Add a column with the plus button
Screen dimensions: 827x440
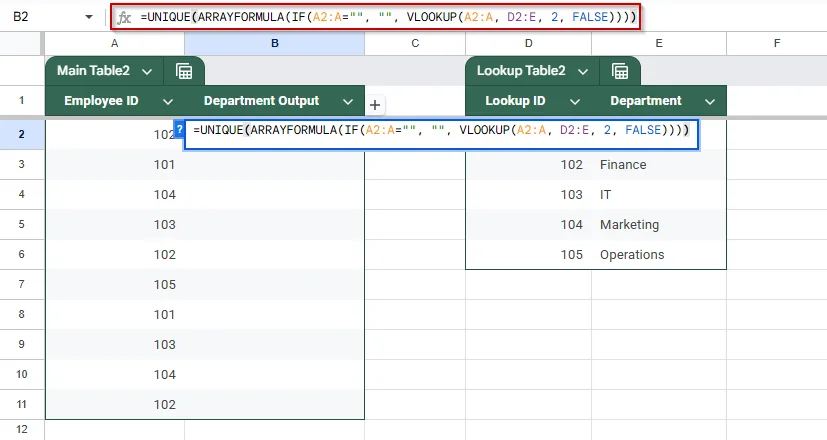(374, 105)
